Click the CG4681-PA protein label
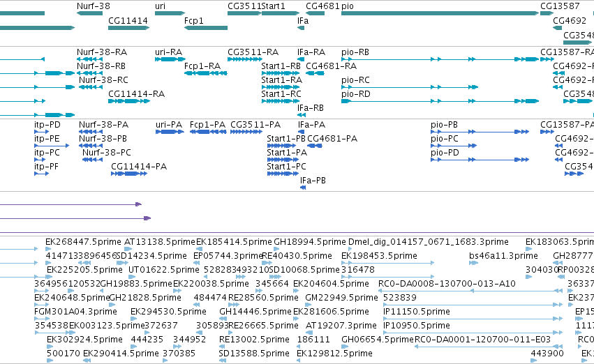This screenshot has width=594, height=364. click(332, 139)
